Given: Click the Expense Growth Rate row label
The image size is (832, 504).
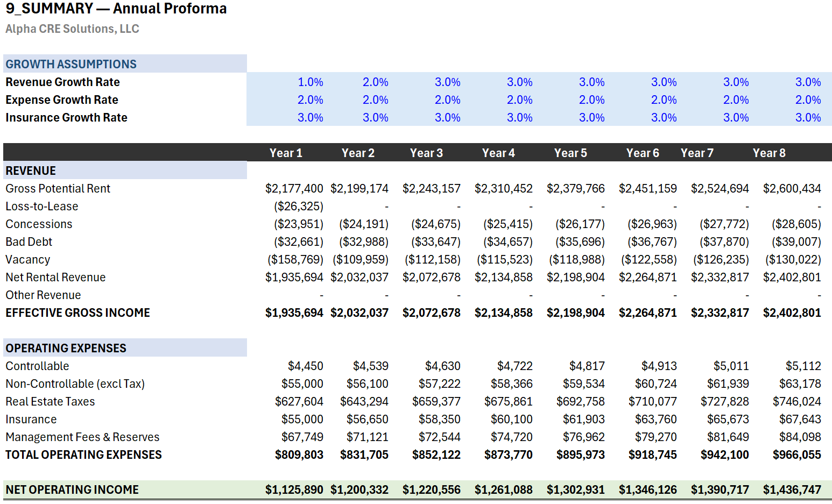Looking at the screenshot, I should tap(61, 100).
